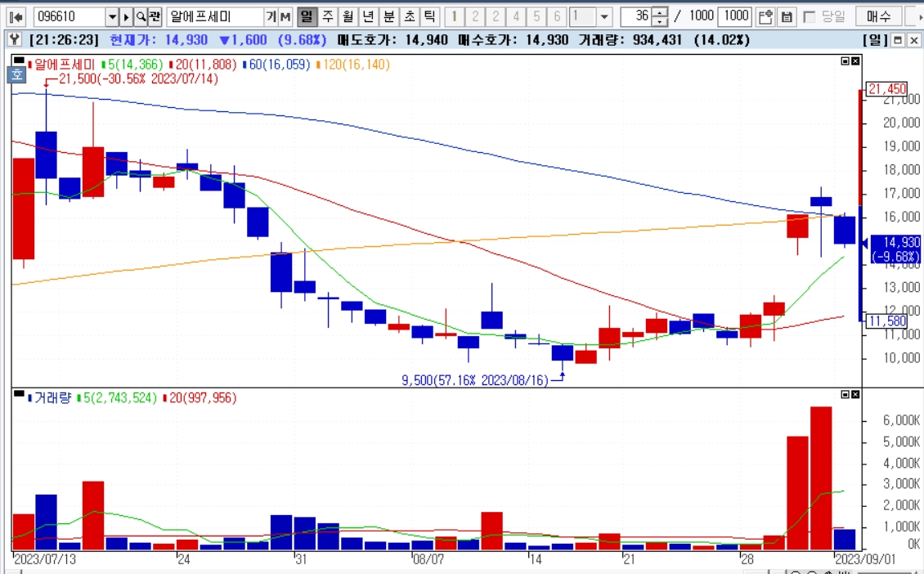The image size is (924, 574).
Task: Open chart settings wrench icon
Action: pos(15,40)
